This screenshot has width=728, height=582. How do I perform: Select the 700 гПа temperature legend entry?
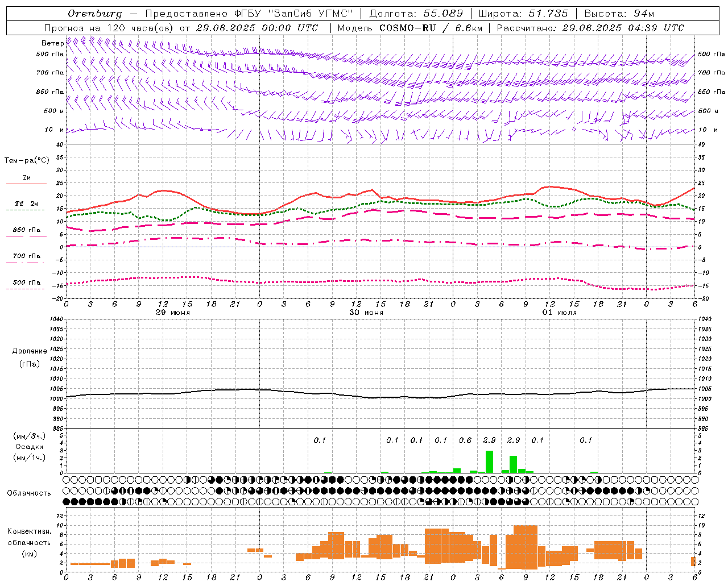click(x=27, y=256)
